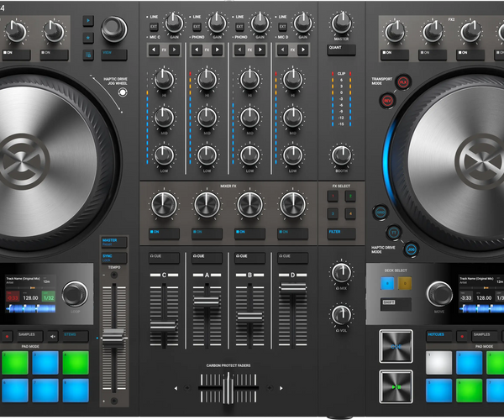Hit the large green play/pause button

[396, 387]
